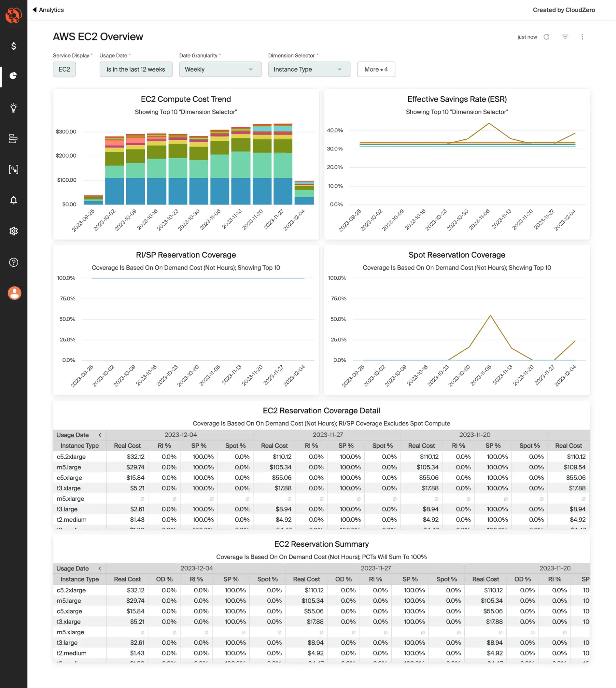Open the Date Granularity Weekly dropdown
The image size is (616, 688).
[220, 69]
